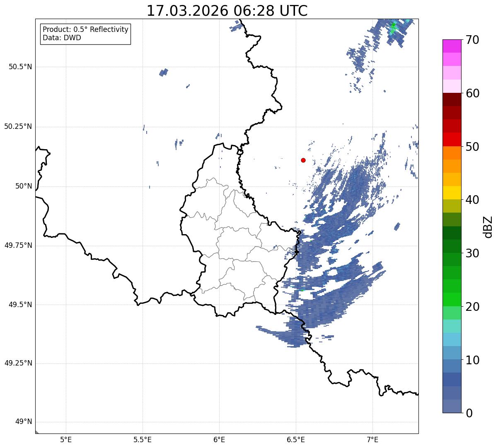Click the title timestamp 17.03.2026 06:28 UTC
498x448 pixels.
click(227, 11)
